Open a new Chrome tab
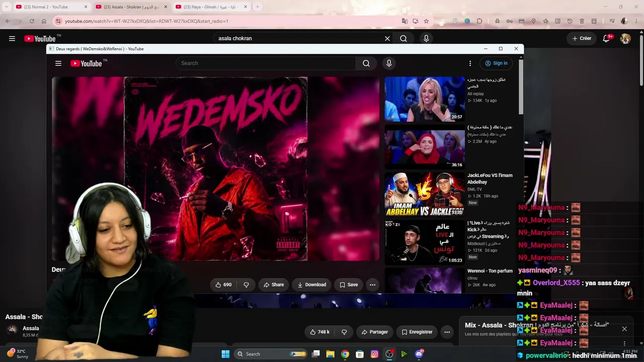Image resolution: width=644 pixels, height=362 pixels. (257, 7)
